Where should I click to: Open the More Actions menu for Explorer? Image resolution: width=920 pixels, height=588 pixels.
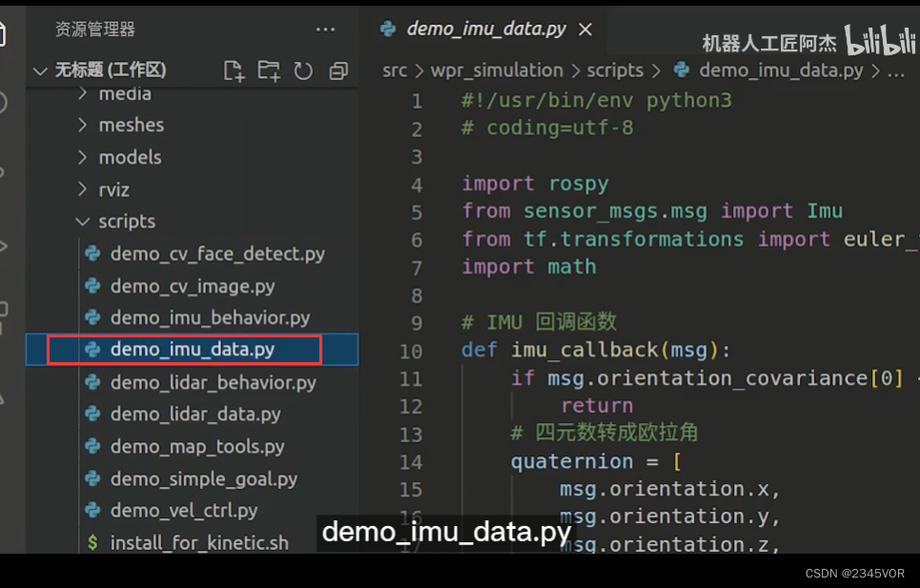coord(325,30)
